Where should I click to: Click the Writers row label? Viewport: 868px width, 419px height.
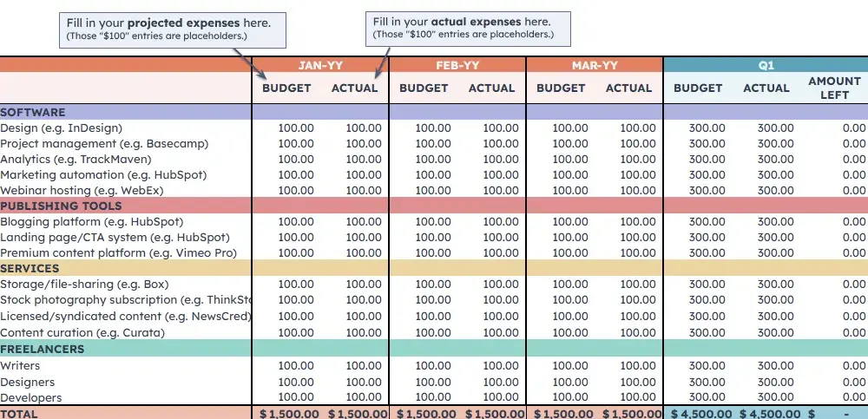pyautogui.click(x=20, y=366)
